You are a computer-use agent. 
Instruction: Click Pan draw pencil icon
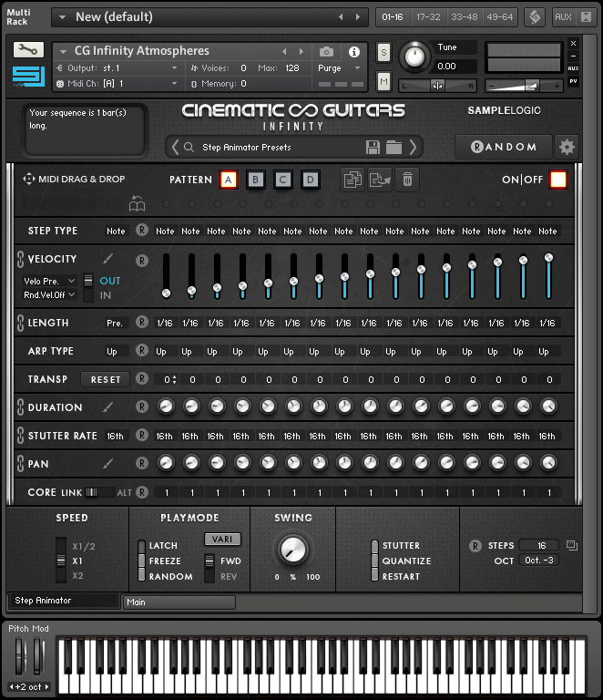pyautogui.click(x=107, y=463)
